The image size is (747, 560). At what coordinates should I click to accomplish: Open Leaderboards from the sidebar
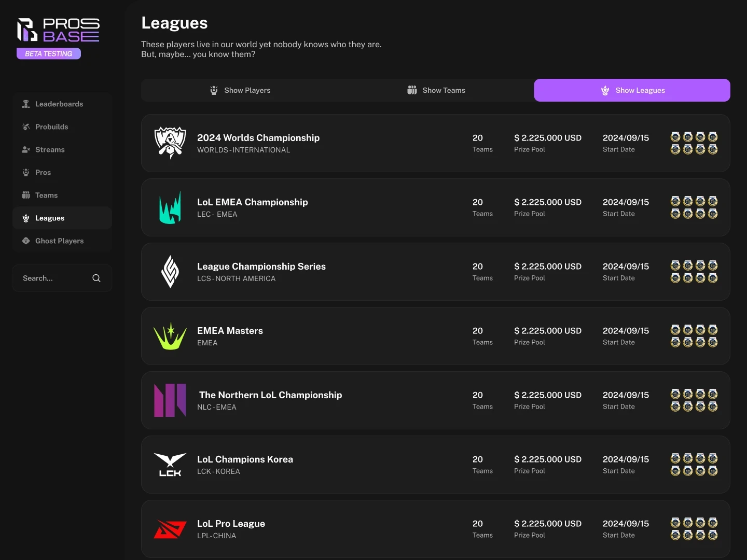(x=62, y=104)
